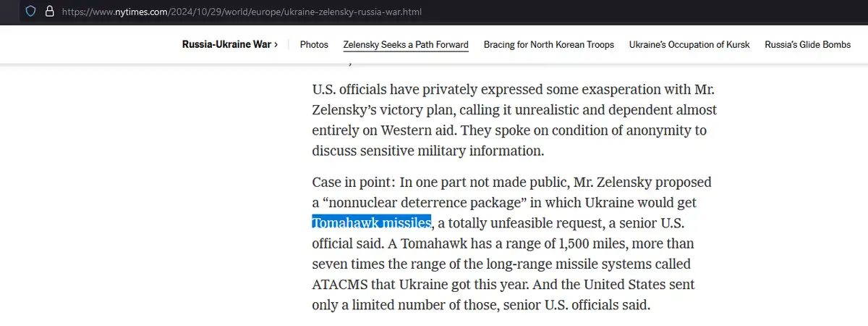Image resolution: width=868 pixels, height=326 pixels.
Task: Click the paragraph starting with U.S. officials
Action: pyautogui.click(x=514, y=120)
